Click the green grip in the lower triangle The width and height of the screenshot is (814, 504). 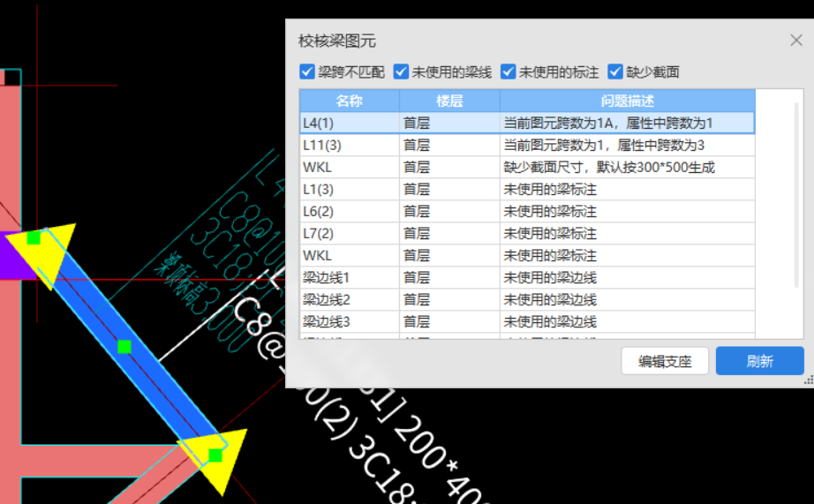click(215, 455)
